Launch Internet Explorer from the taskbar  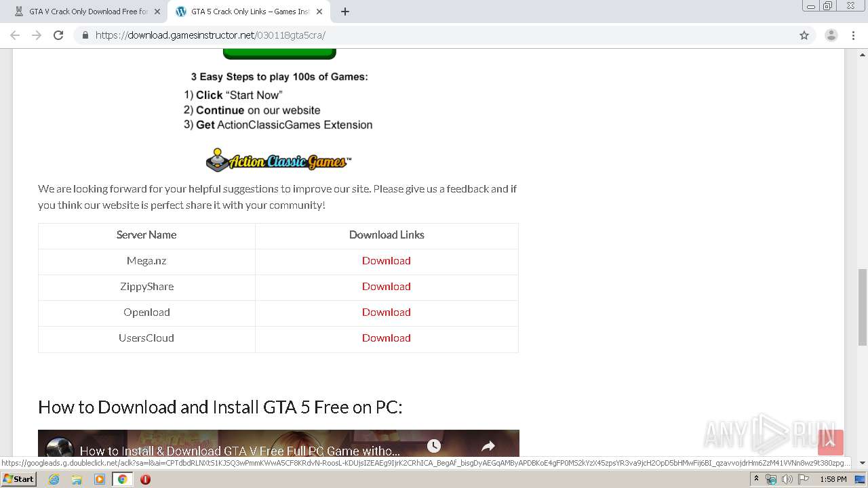(x=54, y=479)
